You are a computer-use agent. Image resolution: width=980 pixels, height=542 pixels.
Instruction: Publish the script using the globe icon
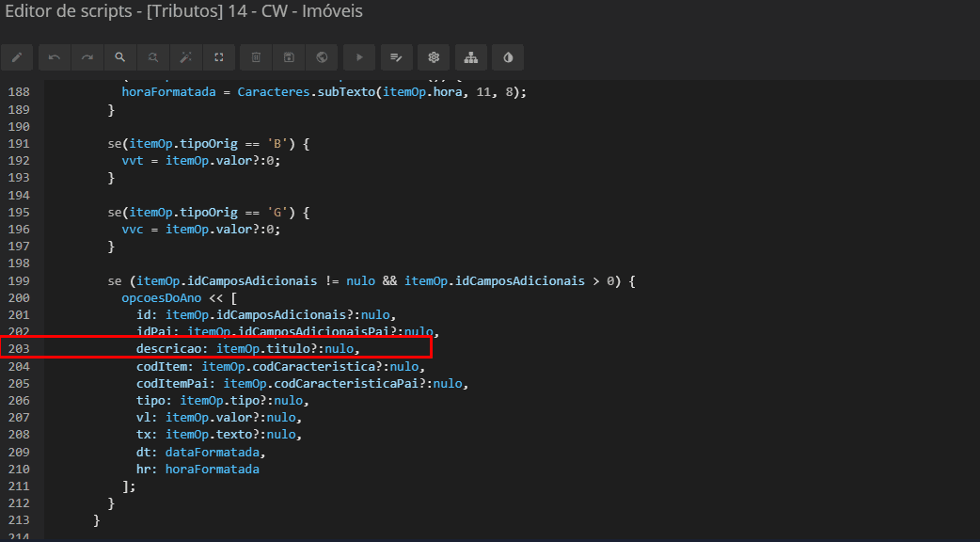(x=322, y=57)
